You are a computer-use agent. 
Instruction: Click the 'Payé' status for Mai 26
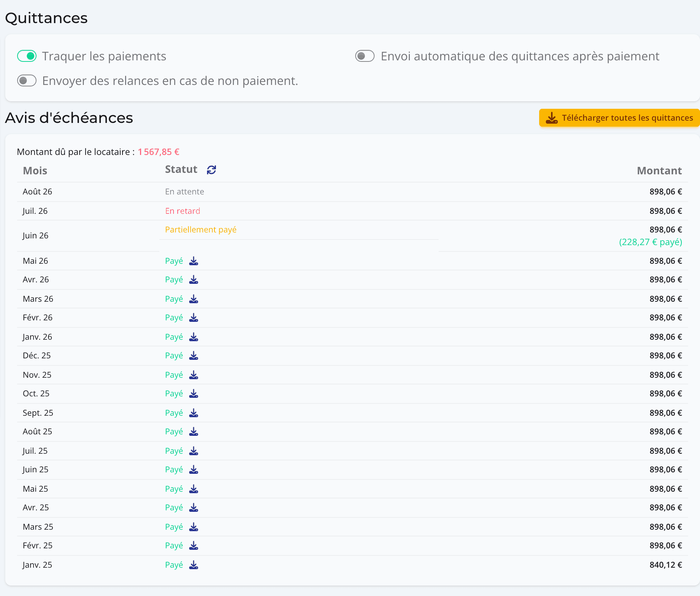point(174,261)
